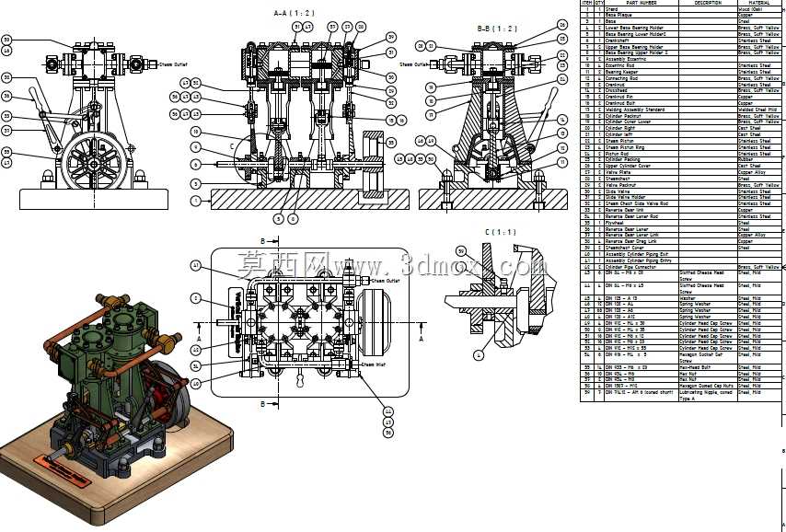
Task: Select the 'Assembly Eccentric' part name
Action: [x=626, y=59]
